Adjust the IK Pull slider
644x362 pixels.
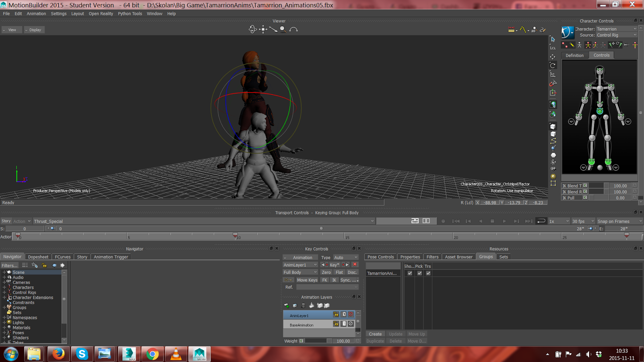[599, 198]
